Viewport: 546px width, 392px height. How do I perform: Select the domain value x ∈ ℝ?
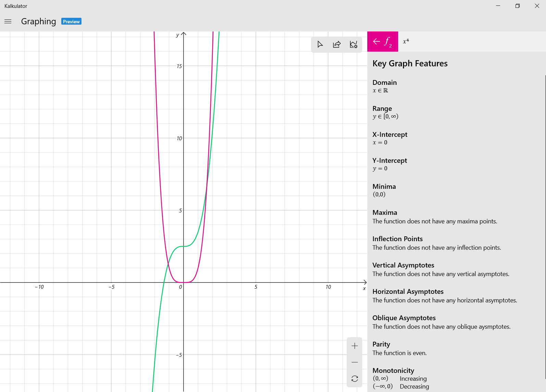(x=380, y=91)
